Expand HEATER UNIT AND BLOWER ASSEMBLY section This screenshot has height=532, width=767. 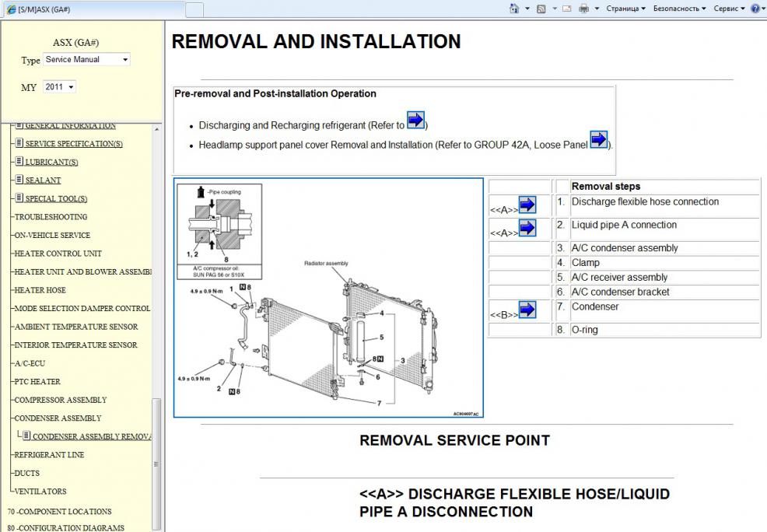pos(82,271)
